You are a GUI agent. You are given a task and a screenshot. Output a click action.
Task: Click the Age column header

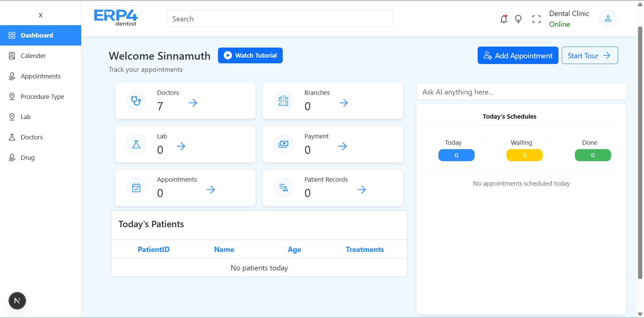coord(294,250)
